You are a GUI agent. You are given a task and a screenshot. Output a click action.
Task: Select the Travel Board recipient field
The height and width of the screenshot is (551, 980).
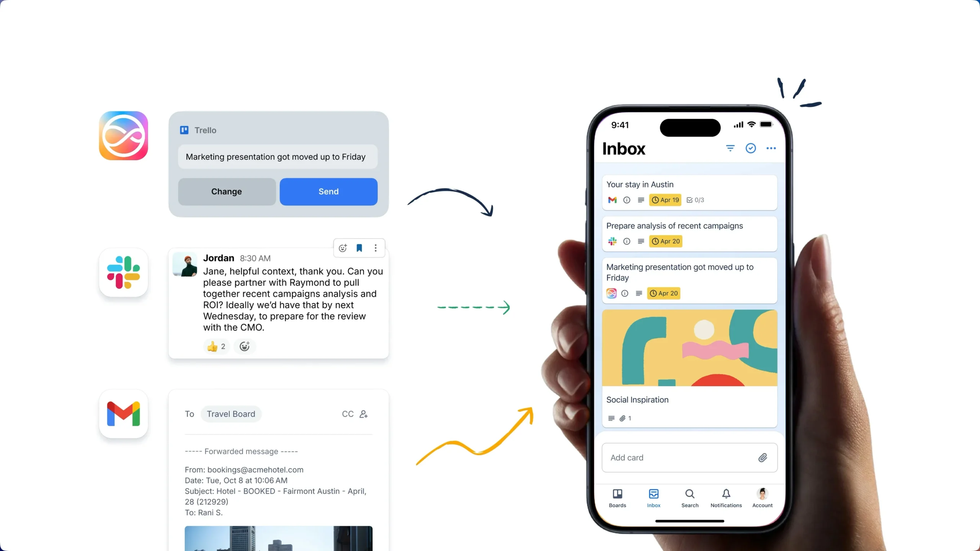point(230,413)
